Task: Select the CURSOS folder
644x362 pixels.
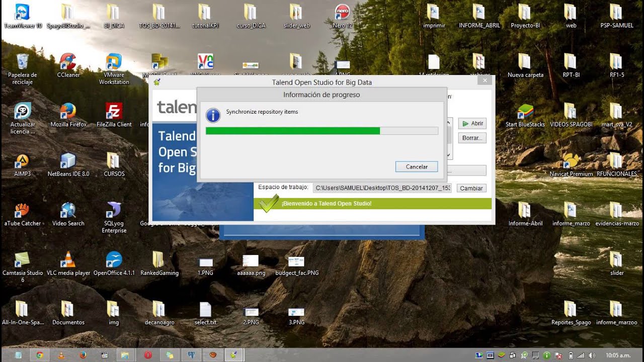Action: tap(114, 164)
